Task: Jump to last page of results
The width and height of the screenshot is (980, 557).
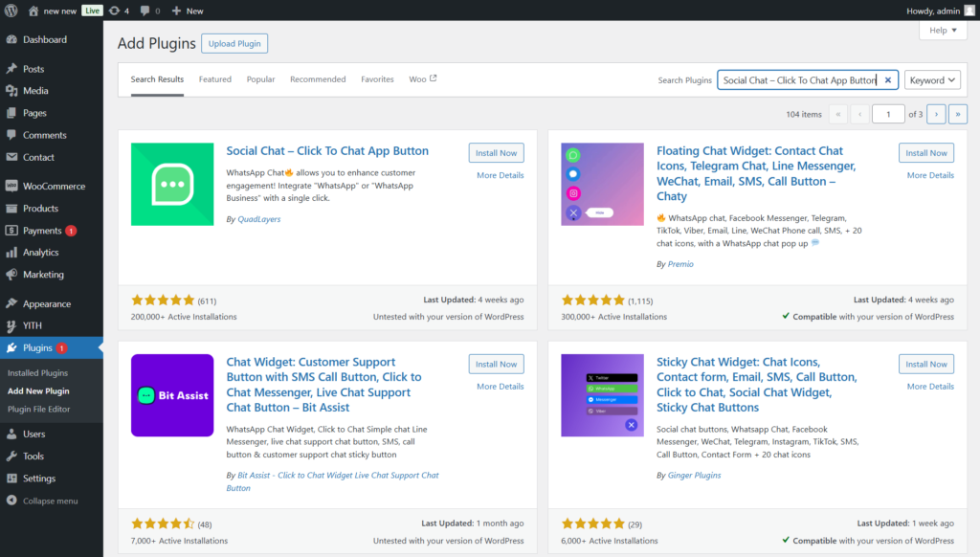Action: pos(957,114)
